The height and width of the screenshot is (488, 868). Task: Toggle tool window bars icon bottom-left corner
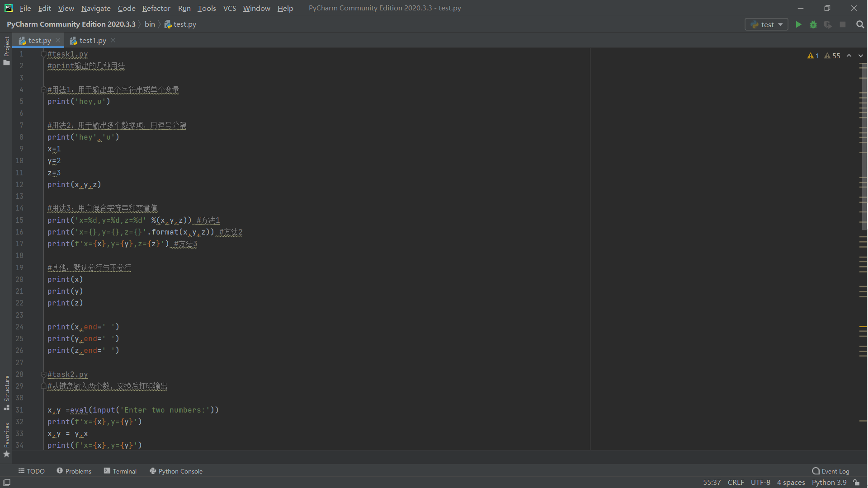(x=7, y=482)
